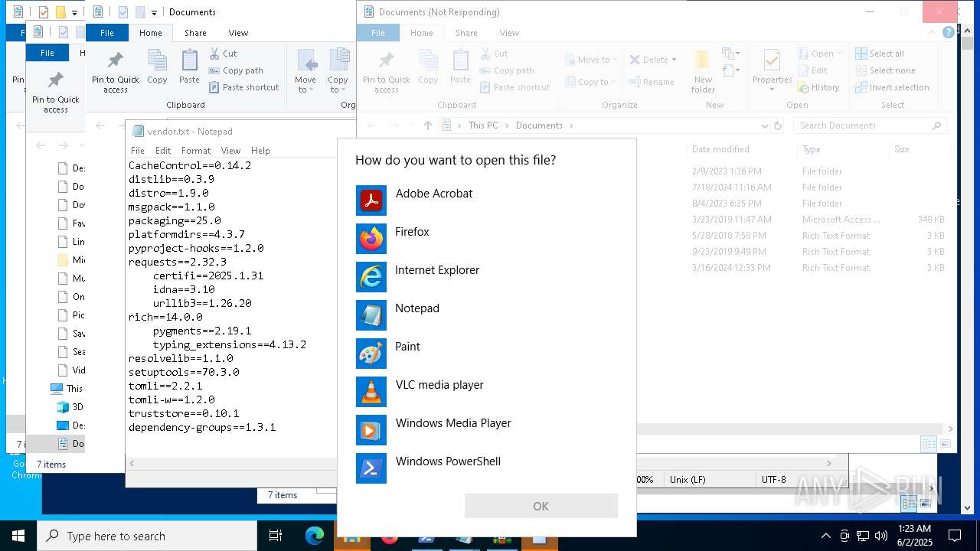
Task: Pick Notepad in the open-with dialog
Action: click(x=487, y=315)
